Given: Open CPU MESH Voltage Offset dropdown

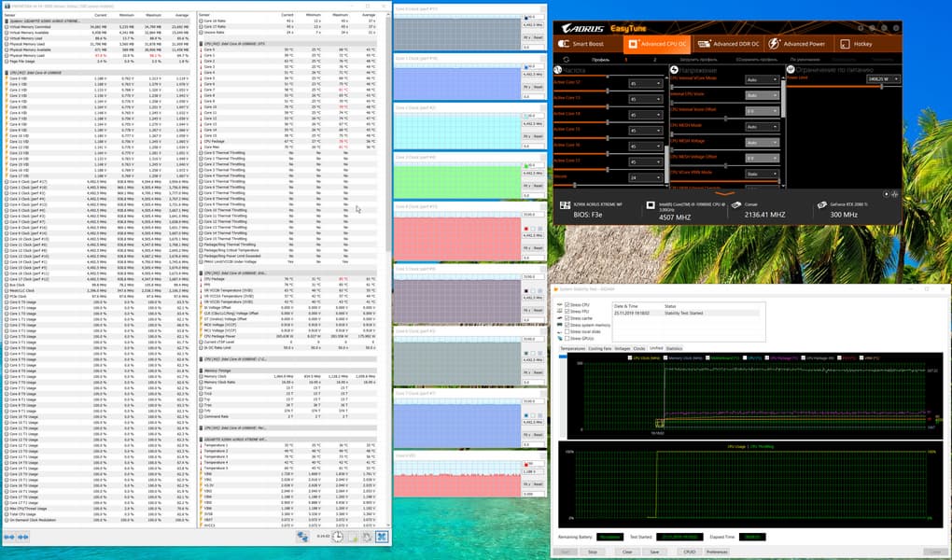Looking at the screenshot, I should point(762,158).
